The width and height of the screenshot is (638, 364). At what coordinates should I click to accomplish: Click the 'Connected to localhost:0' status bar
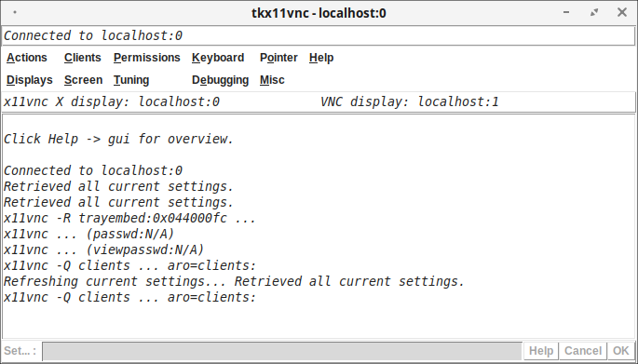(319, 35)
